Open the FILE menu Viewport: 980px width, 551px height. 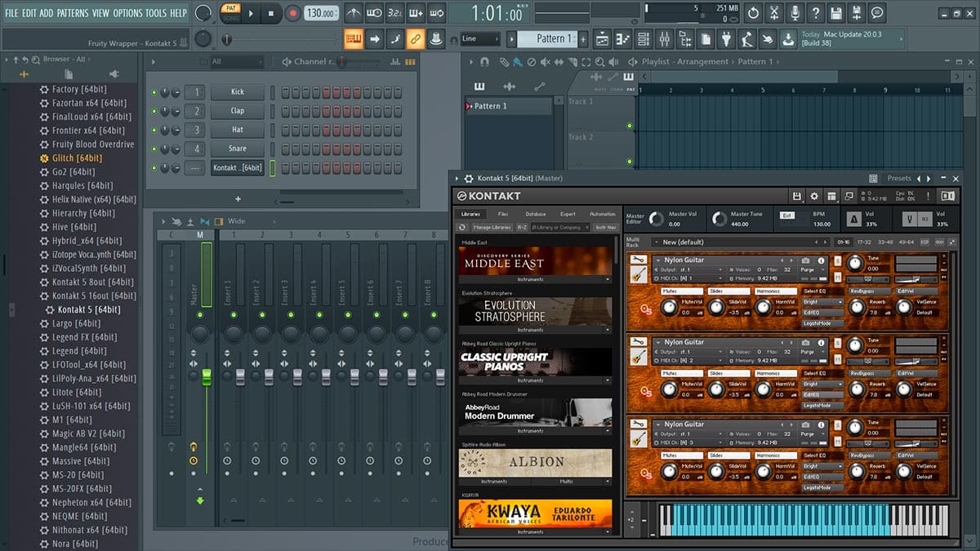coord(11,13)
